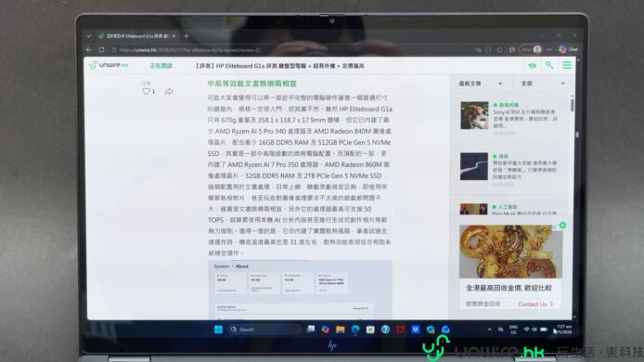Image resolution: width=644 pixels, height=362 pixels.
Task: Open the blue Dropbox app in the taskbar
Action: (415, 330)
